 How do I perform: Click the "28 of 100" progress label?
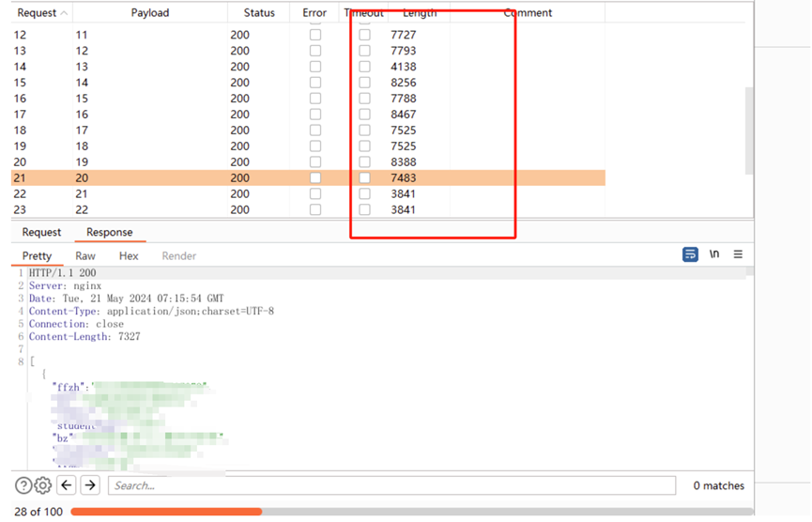[x=38, y=512]
